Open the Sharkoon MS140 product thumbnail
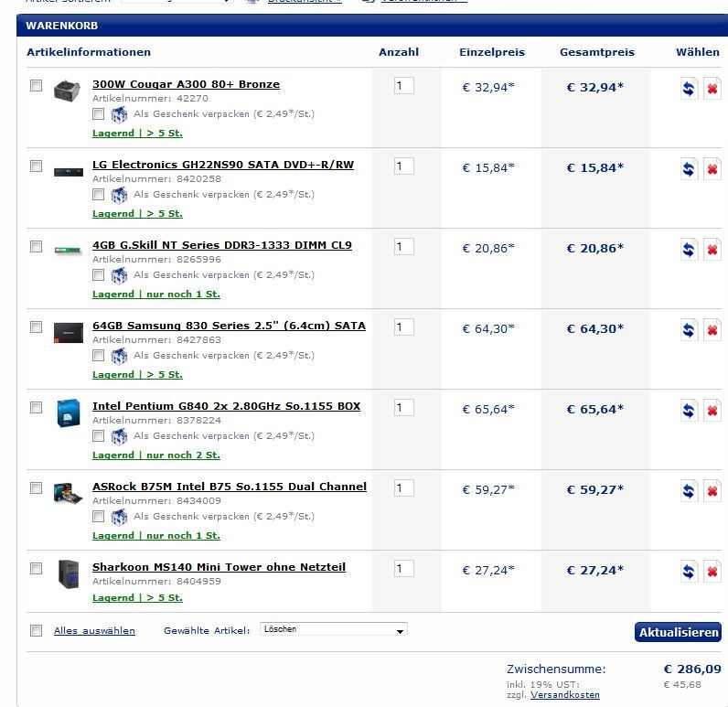This screenshot has height=707, width=728. coord(68,573)
